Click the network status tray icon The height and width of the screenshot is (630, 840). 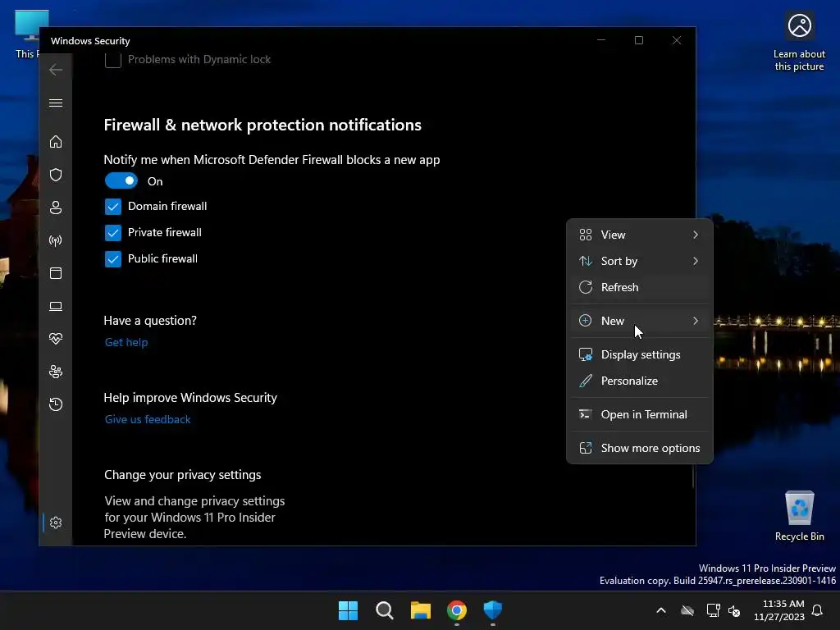713,610
